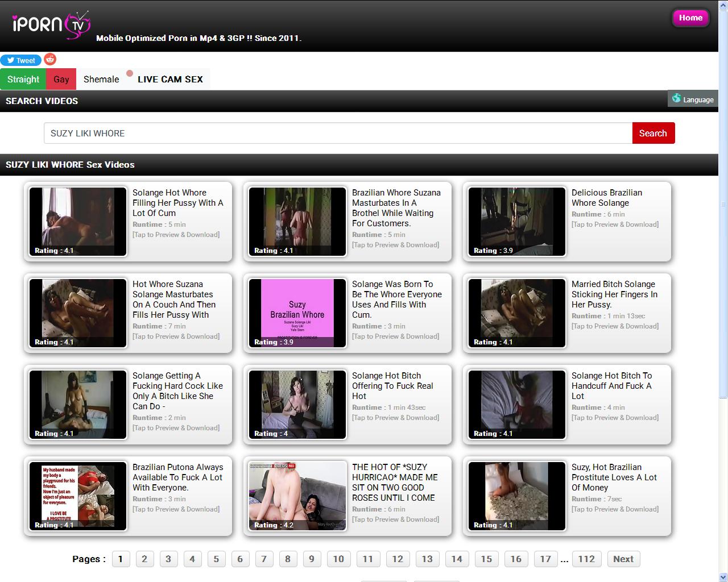
Task: Switch to the Gay category tab
Action: (x=61, y=79)
